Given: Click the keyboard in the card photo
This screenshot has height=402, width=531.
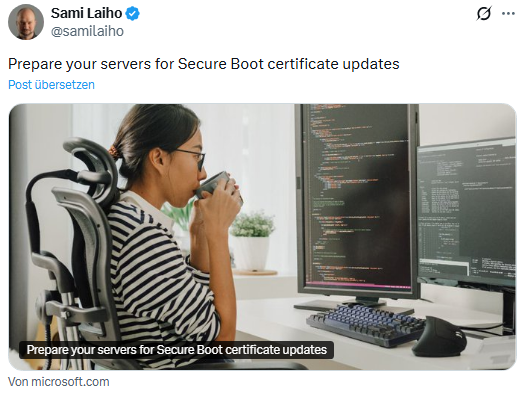Looking at the screenshot, I should (365, 325).
